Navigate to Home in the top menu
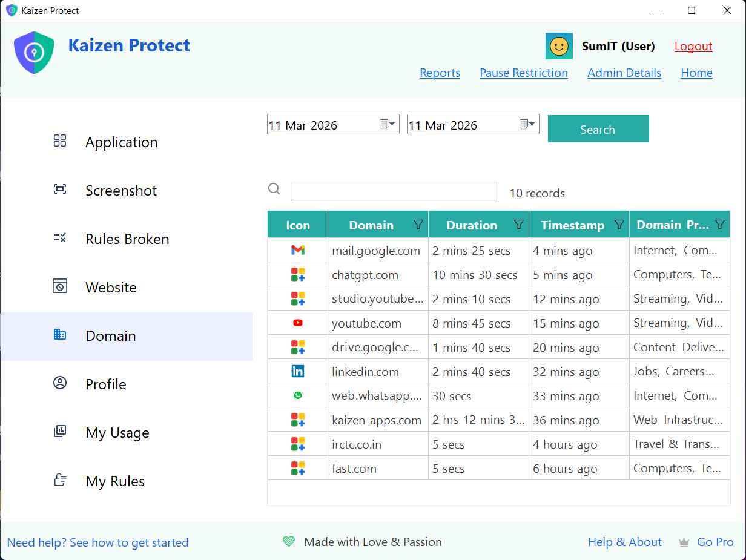The width and height of the screenshot is (746, 560). click(x=696, y=73)
